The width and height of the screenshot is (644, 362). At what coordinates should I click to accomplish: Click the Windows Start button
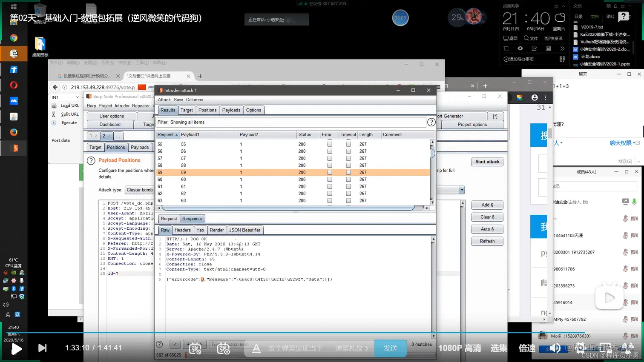tap(13, 6)
